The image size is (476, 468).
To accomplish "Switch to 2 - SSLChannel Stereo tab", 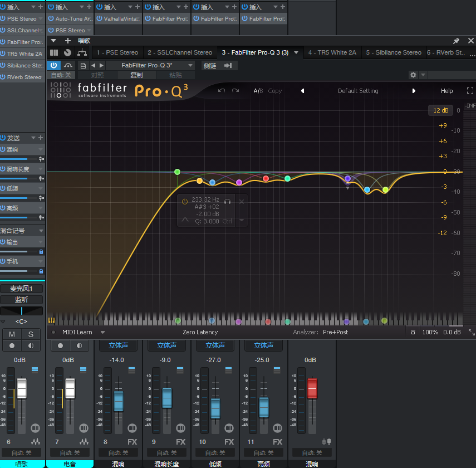I will tap(180, 52).
